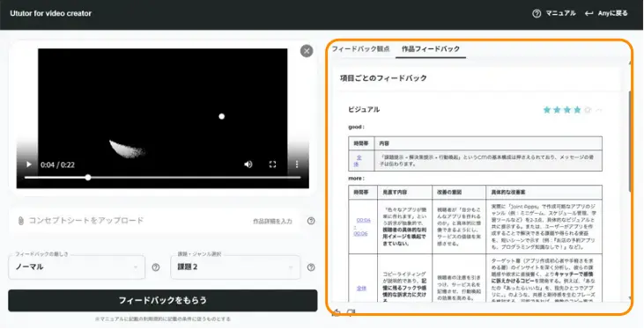
Task: Click the ビジュアル section title
Action: pyautogui.click(x=364, y=110)
